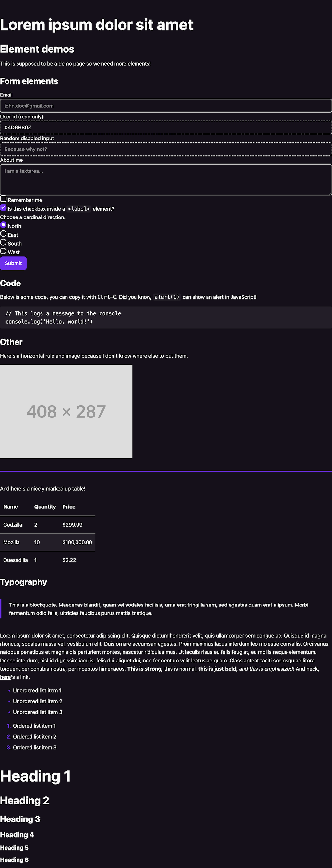Click the console.log code block
Image resolution: width=332 pixels, height=868 pixels.
(166, 317)
